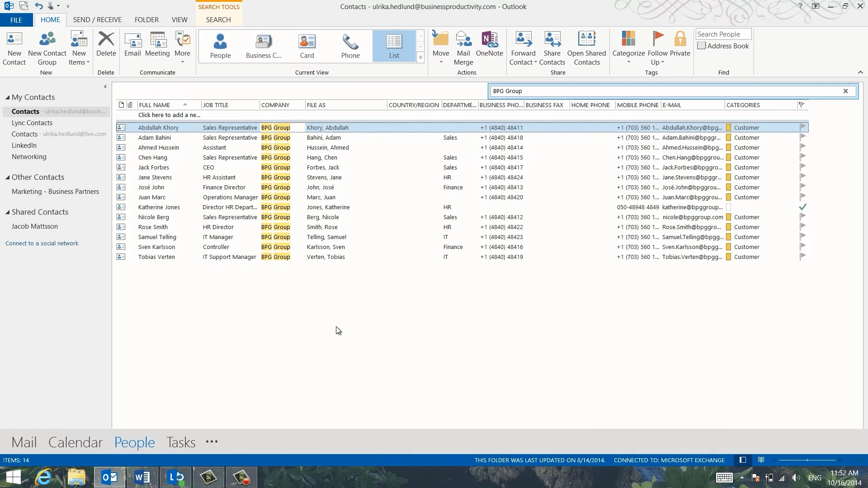This screenshot has width=868, height=488.
Task: Toggle follow-up flag for Tobias Verten
Action: coord(803,257)
